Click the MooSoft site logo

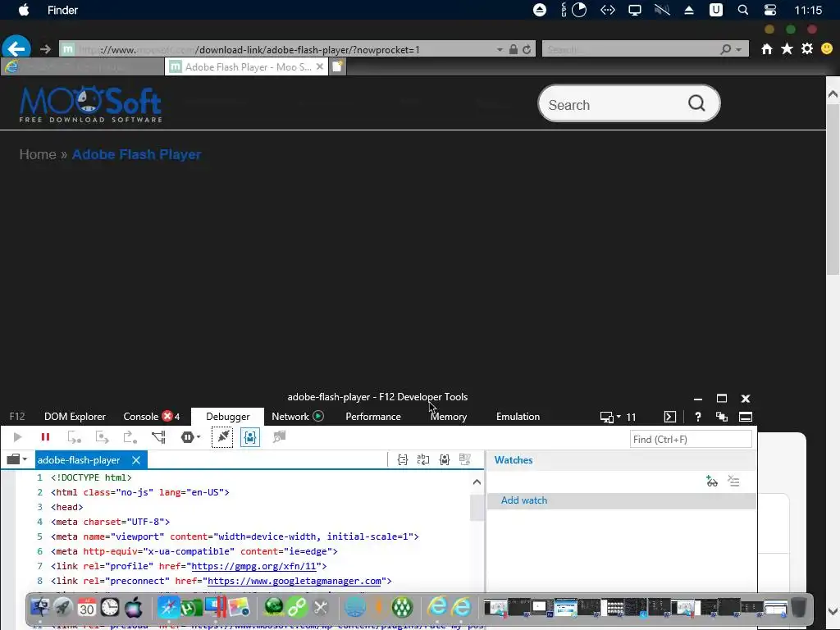(90, 104)
